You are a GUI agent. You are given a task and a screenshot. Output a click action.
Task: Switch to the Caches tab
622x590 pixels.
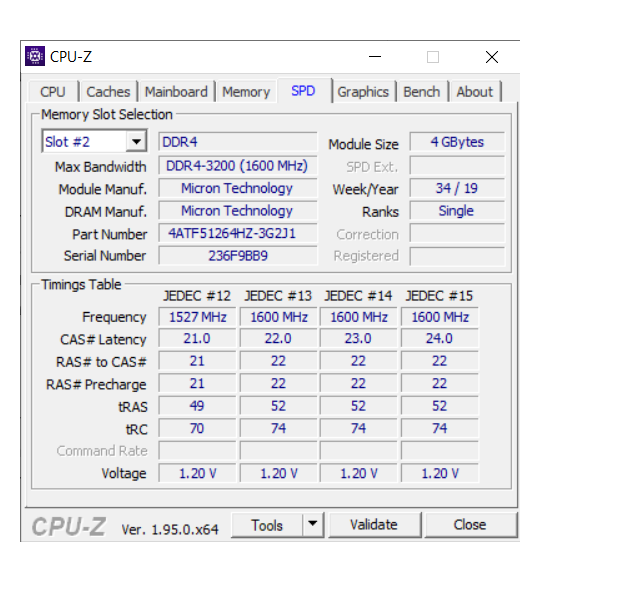[x=108, y=92]
